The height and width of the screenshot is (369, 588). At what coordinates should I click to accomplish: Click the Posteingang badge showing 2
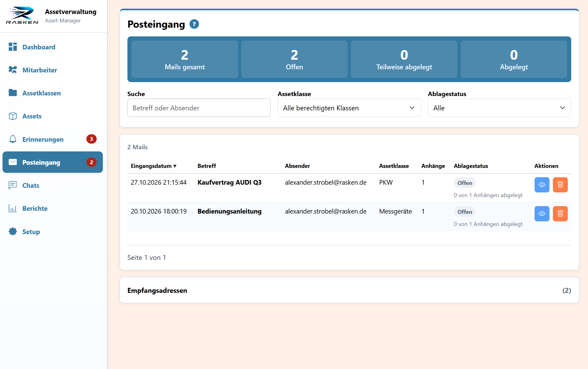coord(91,162)
